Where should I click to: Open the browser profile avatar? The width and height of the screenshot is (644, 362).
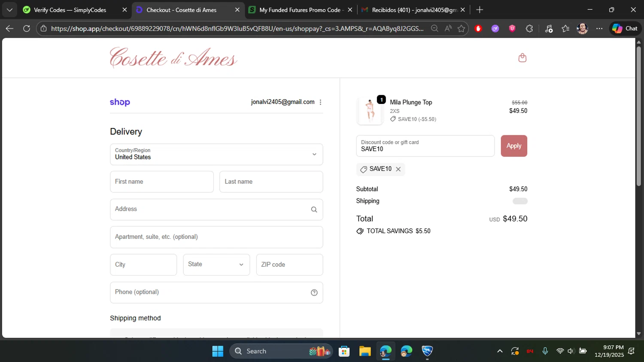coord(582,28)
